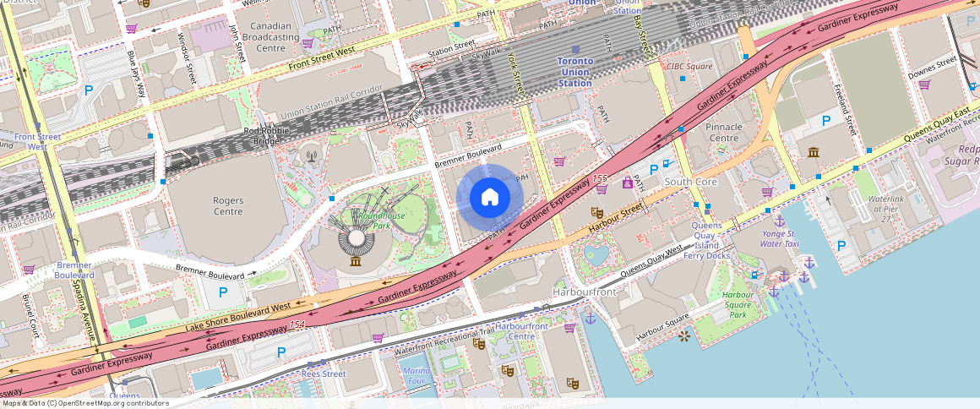Click the Harbourfront Centre label
The image size is (980, 409).
pos(521,331)
